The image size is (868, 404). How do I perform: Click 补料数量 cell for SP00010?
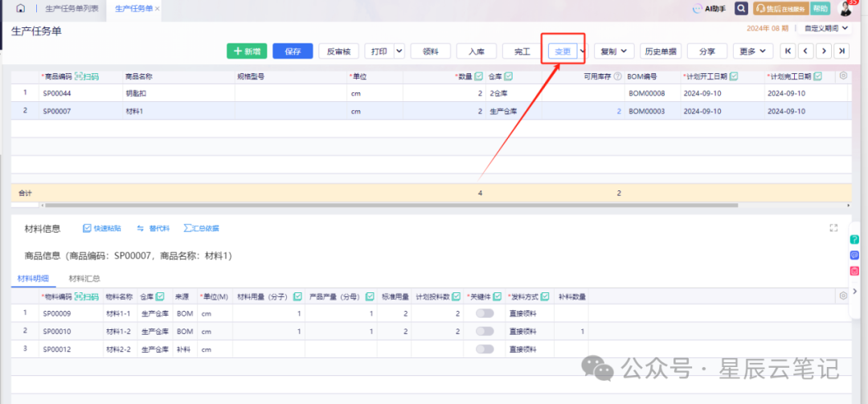(x=571, y=331)
